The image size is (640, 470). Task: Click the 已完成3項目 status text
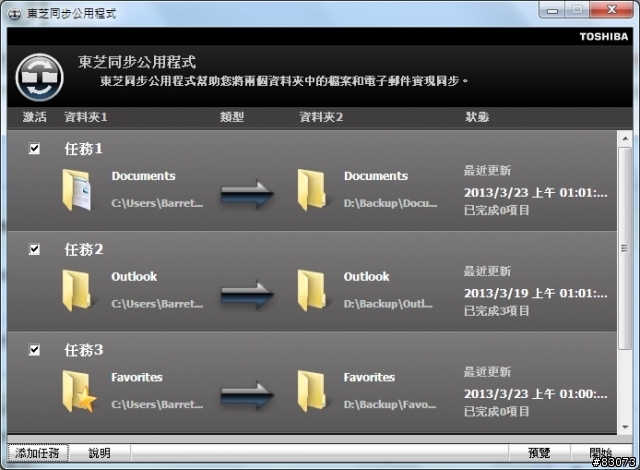497,311
